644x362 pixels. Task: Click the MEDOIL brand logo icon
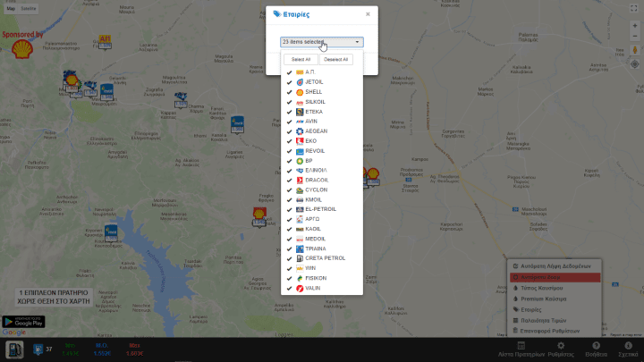click(300, 239)
